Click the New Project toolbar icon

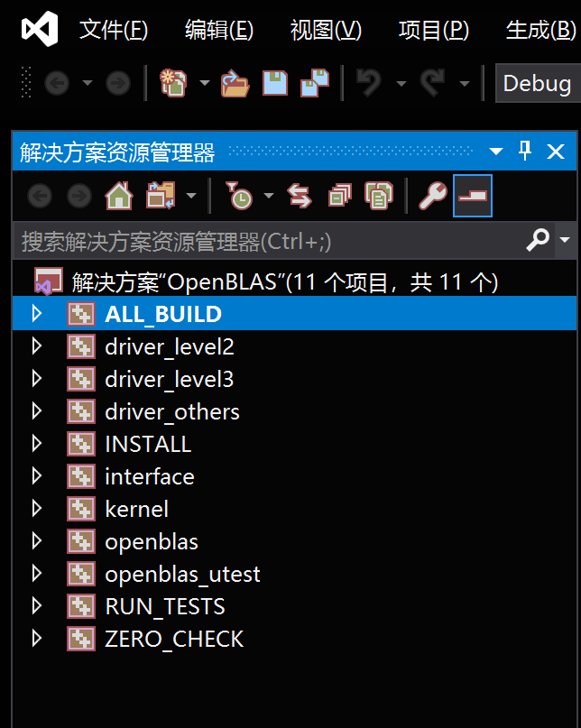[173, 83]
